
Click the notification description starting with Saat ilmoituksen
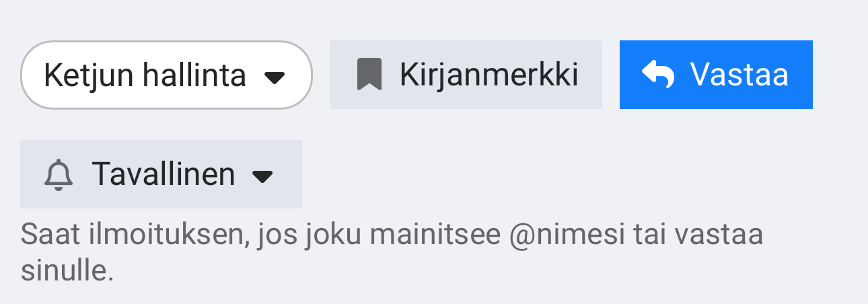pos(392,235)
